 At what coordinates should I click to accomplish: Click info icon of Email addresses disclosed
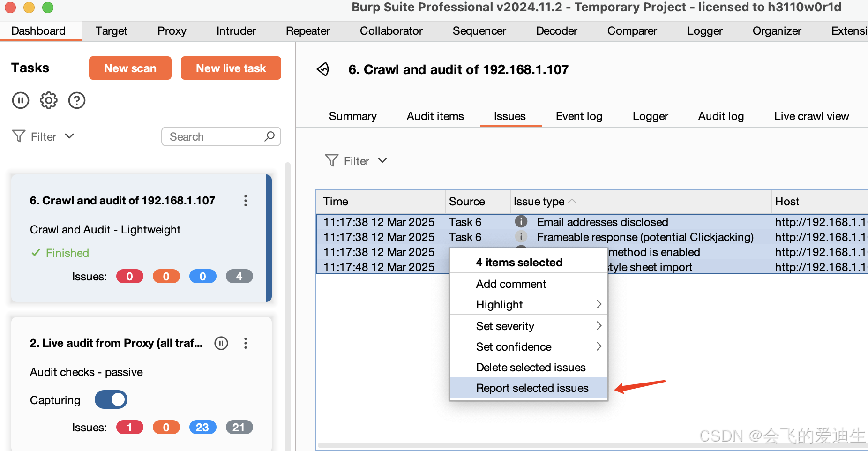(x=521, y=222)
